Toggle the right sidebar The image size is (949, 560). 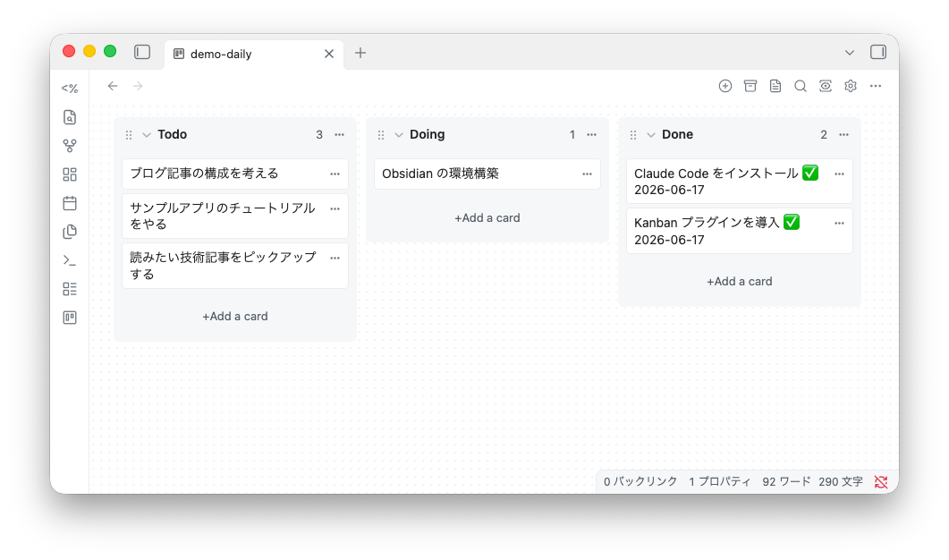[x=878, y=52]
